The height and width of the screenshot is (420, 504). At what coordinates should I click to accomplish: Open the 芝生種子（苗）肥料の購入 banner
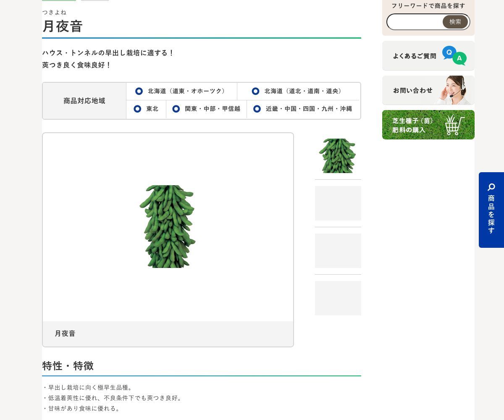click(x=428, y=125)
